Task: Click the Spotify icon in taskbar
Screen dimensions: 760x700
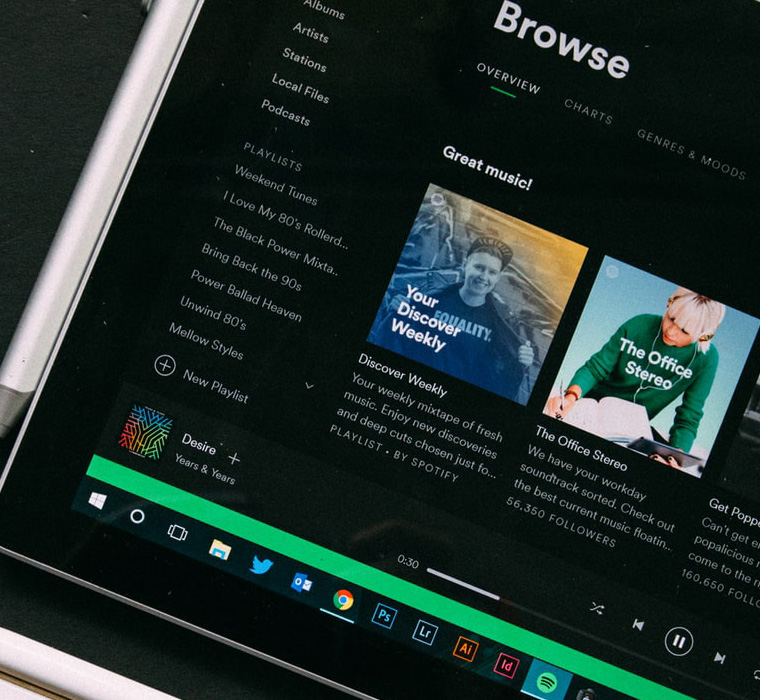Action: (x=547, y=683)
